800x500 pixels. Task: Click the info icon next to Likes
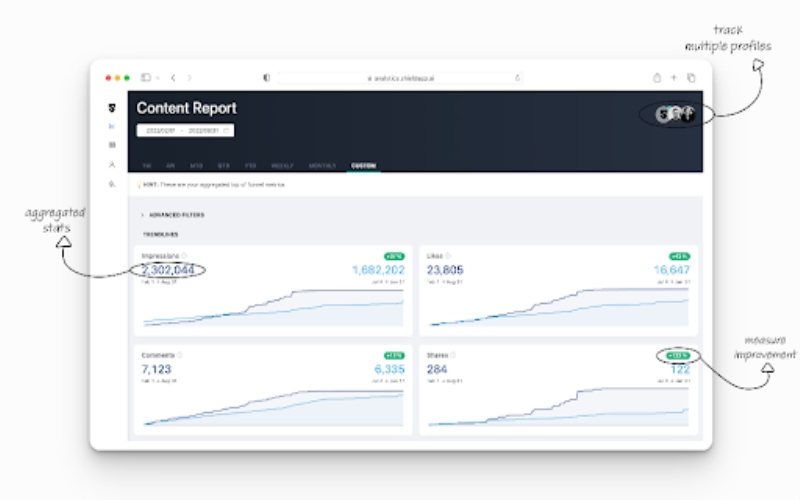451,256
